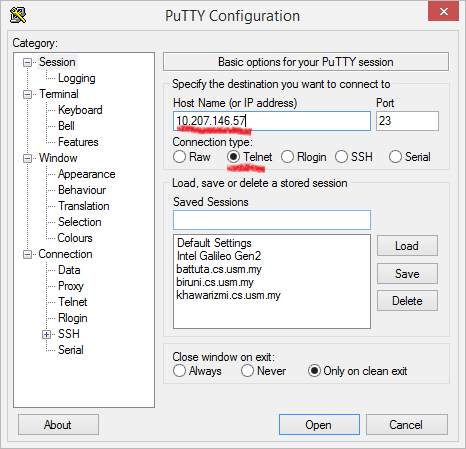This screenshot has height=449, width=466.
Task: Focus the Saved Sessions name field
Action: 272,220
